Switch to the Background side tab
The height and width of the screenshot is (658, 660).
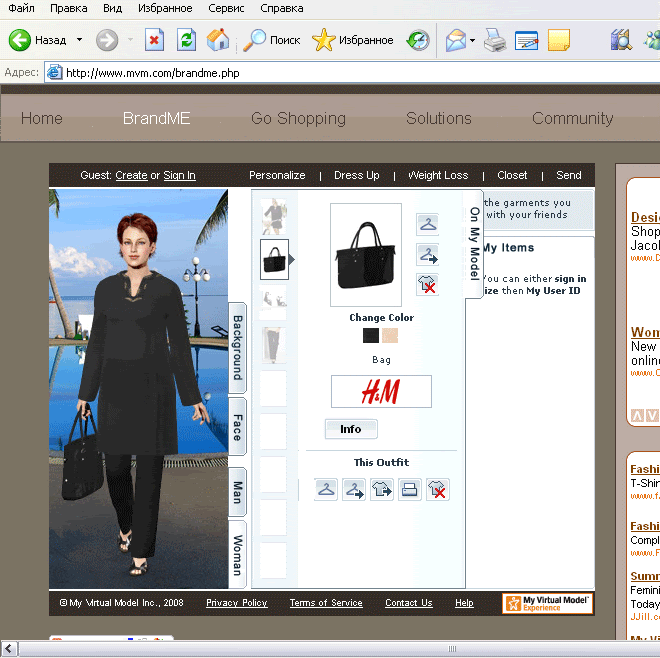pos(238,347)
